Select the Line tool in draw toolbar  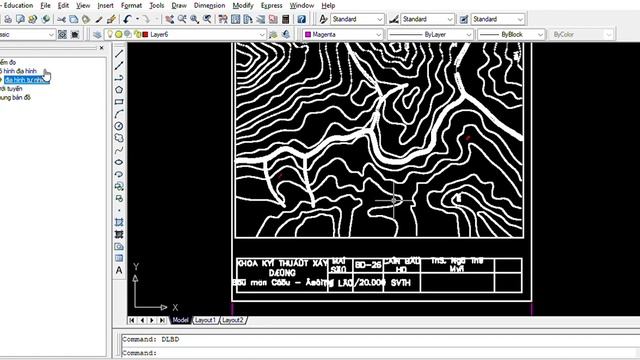pyautogui.click(x=119, y=53)
